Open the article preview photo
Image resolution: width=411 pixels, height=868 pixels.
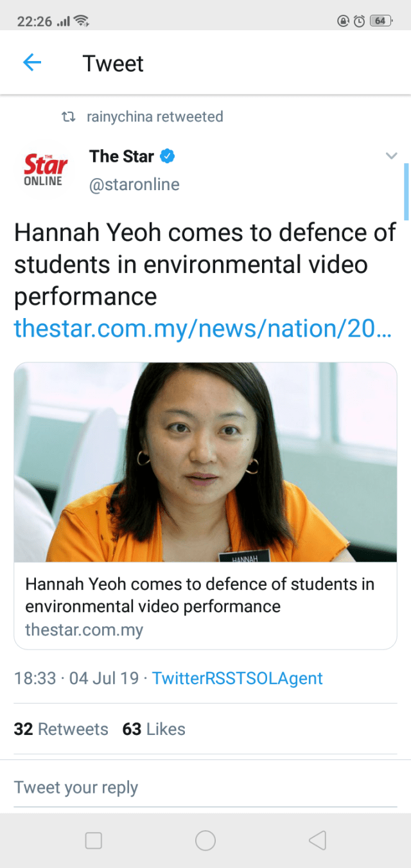[x=205, y=463]
